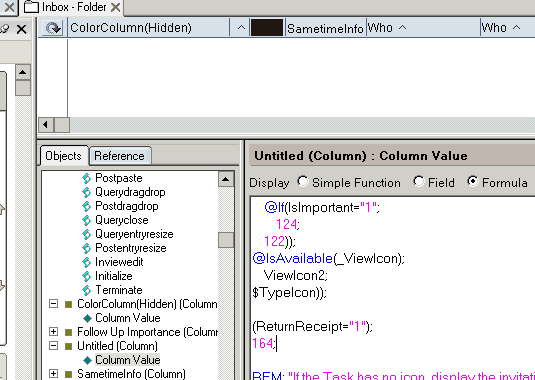Click the 164; line in formula editor
The height and width of the screenshot is (380, 535).
[263, 343]
